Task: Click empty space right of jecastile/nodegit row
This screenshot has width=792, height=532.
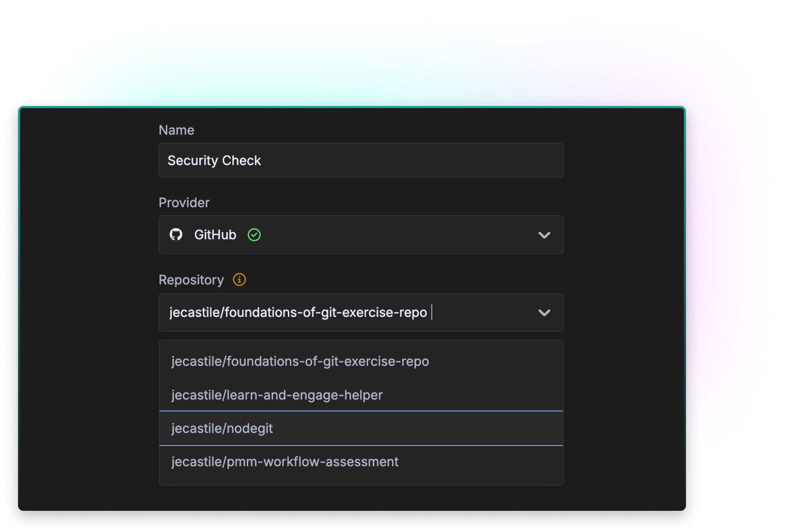Action: click(451, 429)
